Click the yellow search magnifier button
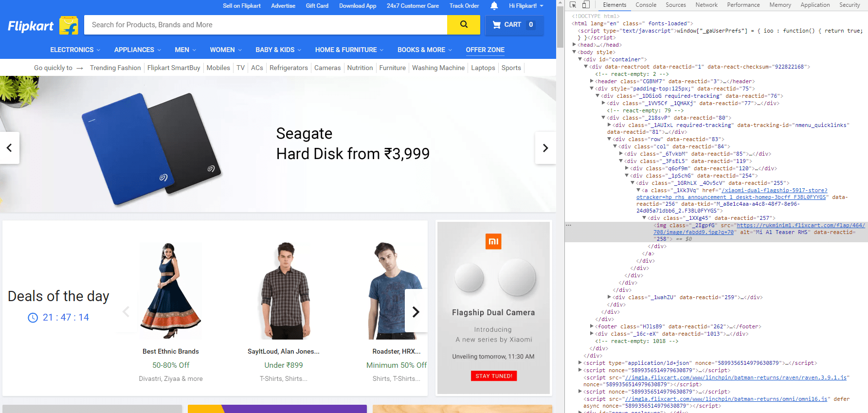868x413 pixels. [464, 25]
